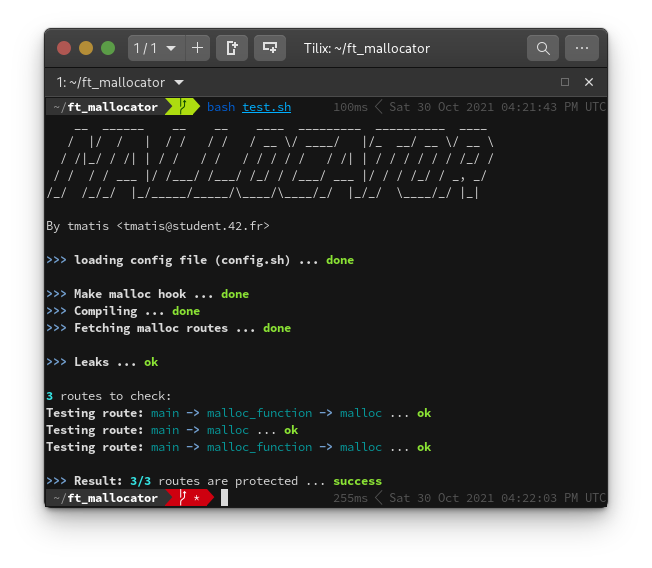Click the '255ms' duration text
The height and width of the screenshot is (568, 652).
(351, 498)
